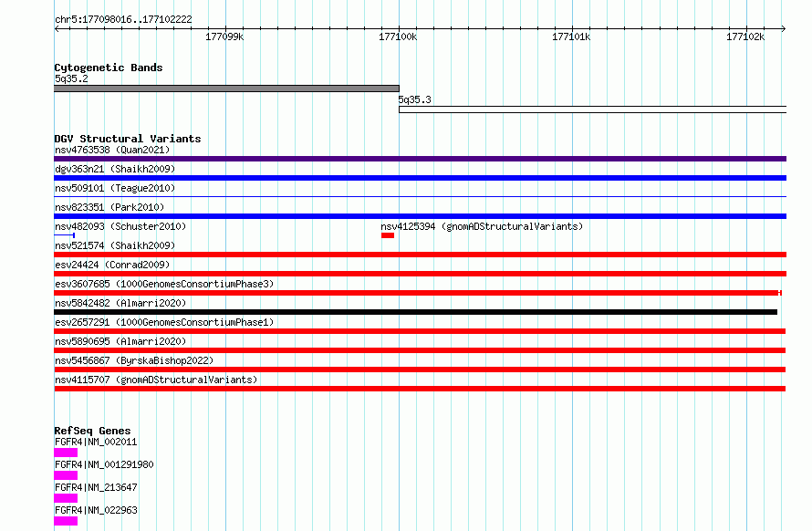The image size is (812, 531).
Task: Select the white 5q35.3 band bar
Action: click(592, 109)
